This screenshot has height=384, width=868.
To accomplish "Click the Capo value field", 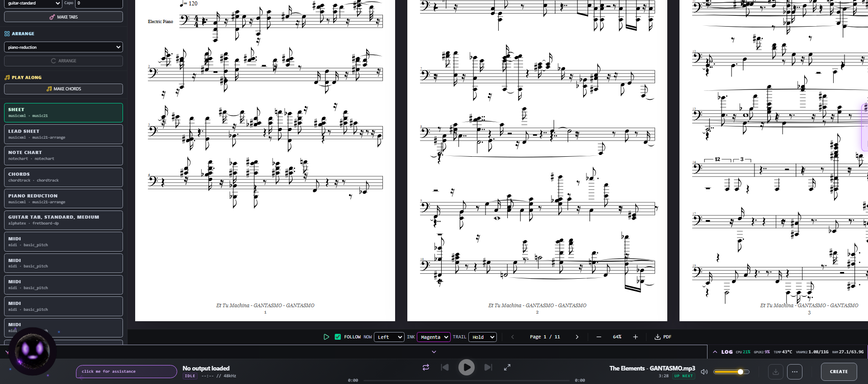I will [x=99, y=3].
